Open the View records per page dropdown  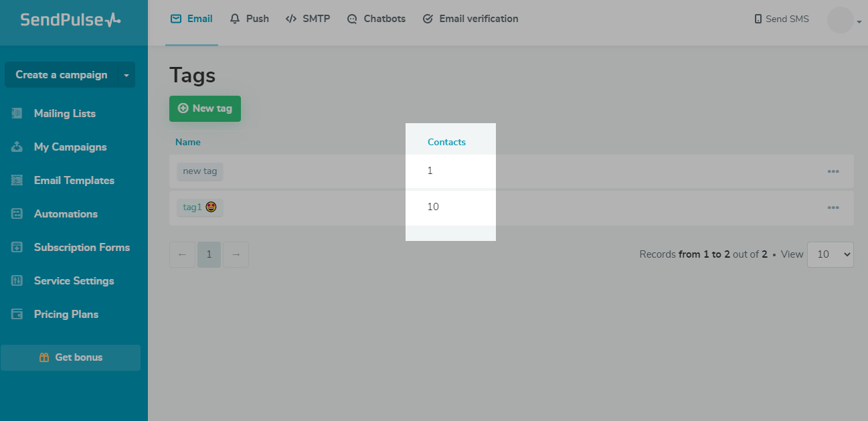(831, 254)
